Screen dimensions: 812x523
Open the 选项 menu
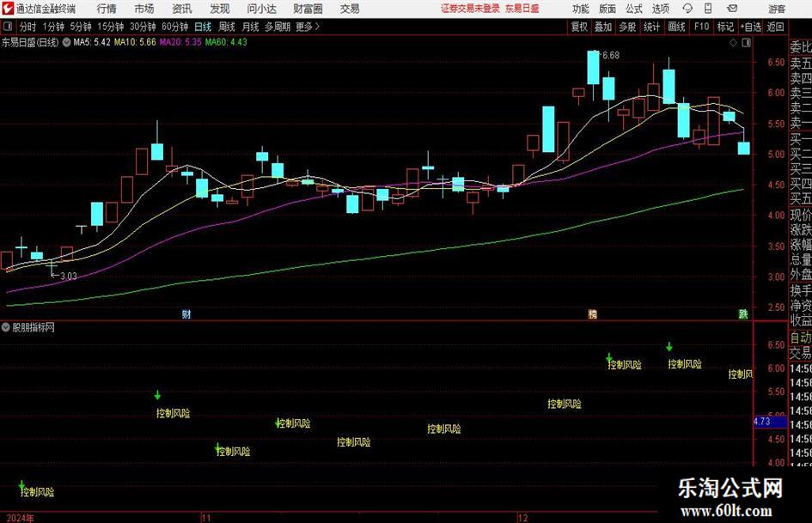[660, 9]
